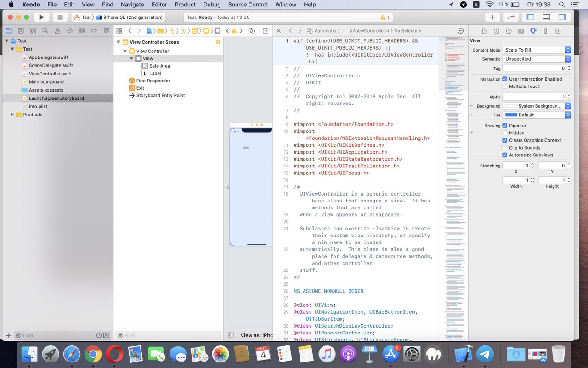Toggle Autoresize Subviews checkbox
588x368 pixels.
pos(505,155)
